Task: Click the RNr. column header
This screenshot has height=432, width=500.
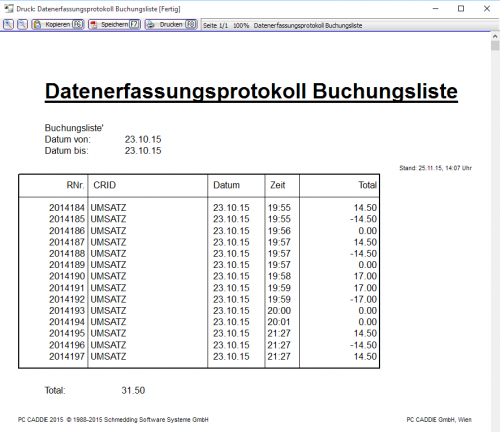Action: [75, 185]
